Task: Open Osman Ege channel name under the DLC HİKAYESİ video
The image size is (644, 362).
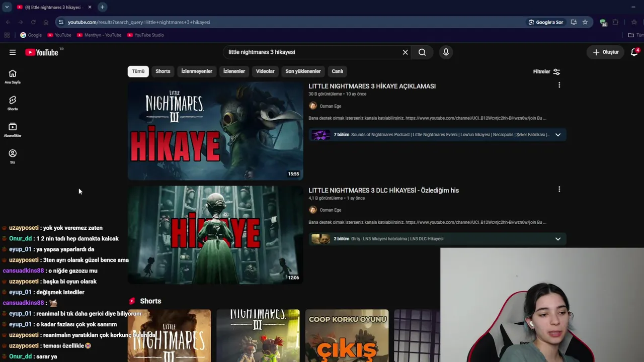Action: point(330,210)
